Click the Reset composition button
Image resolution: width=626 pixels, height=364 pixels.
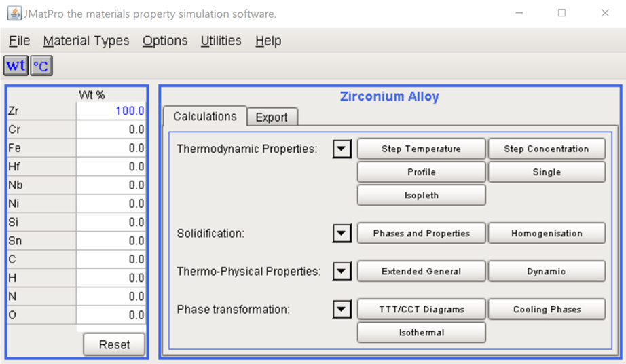(x=114, y=344)
